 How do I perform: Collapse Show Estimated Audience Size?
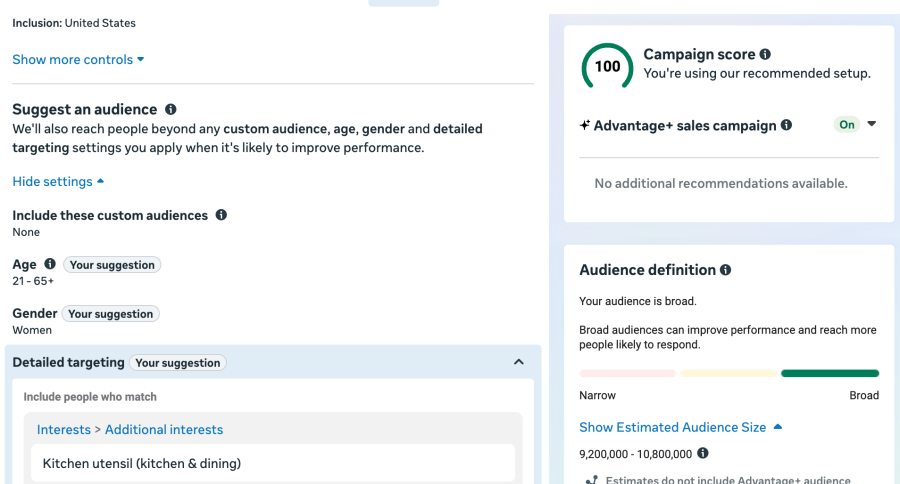[680, 427]
